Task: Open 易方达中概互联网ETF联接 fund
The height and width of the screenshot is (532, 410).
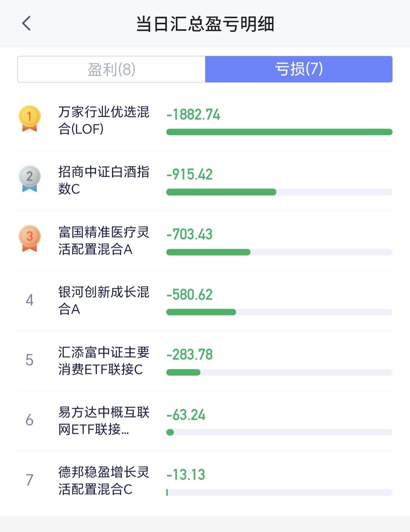Action: click(104, 421)
